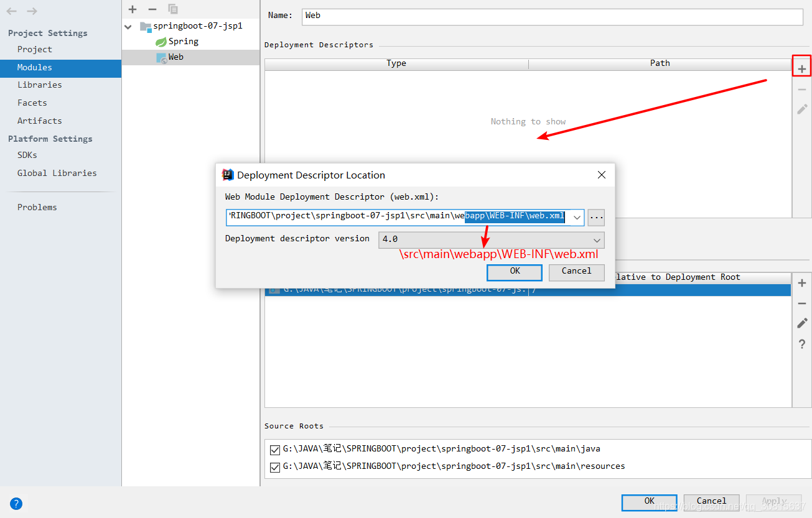Click the back navigation arrow

coord(12,11)
